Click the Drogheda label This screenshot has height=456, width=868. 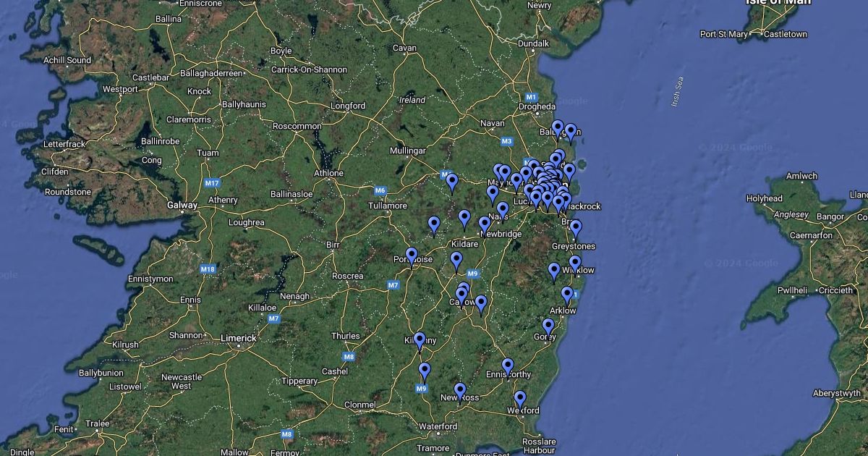pos(537,106)
